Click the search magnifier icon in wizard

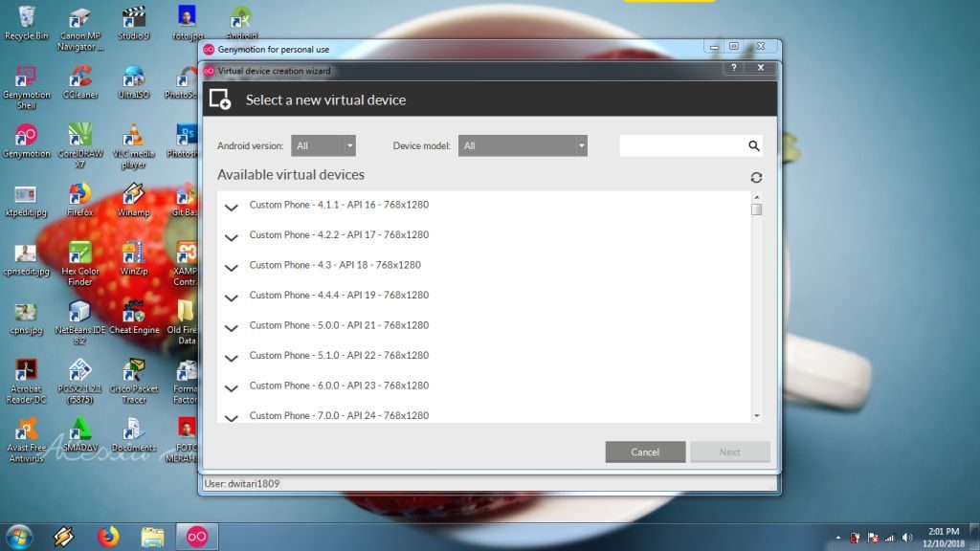point(754,145)
